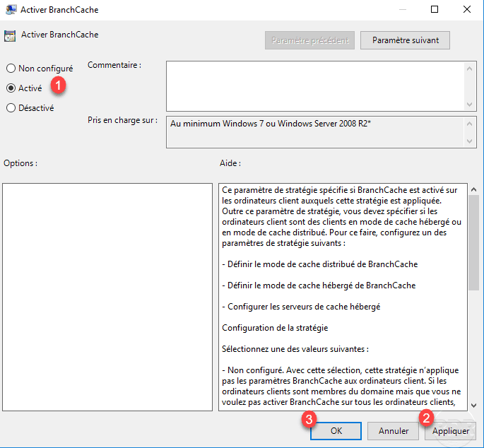Click help text 'Sélectionnez une des valeurs suivantes'
The width and height of the screenshot is (484, 448).
click(295, 349)
